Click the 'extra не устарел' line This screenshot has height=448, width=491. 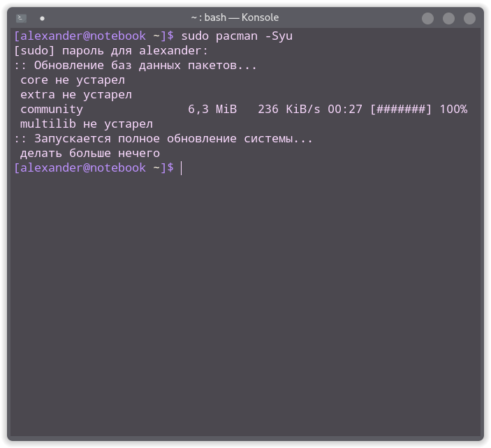pyautogui.click(x=76, y=95)
